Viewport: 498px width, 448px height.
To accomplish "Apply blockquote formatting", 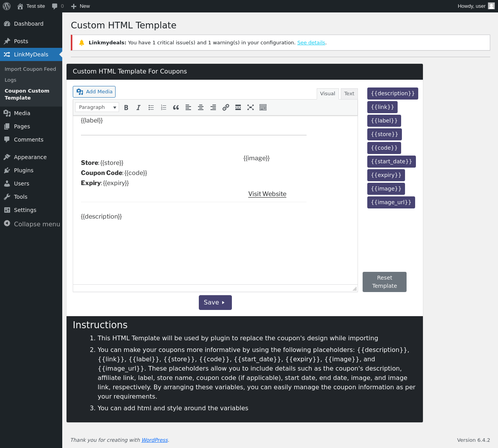I will tap(176, 107).
